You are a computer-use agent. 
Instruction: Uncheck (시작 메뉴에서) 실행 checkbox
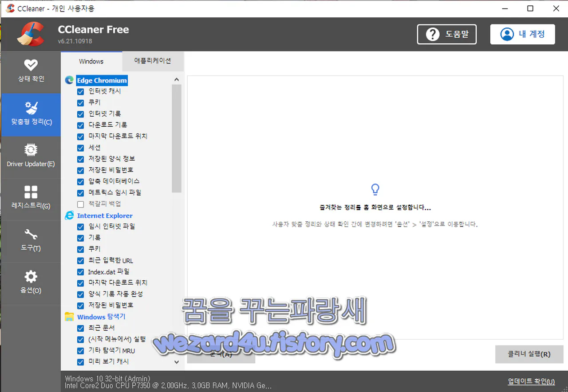pos(80,340)
